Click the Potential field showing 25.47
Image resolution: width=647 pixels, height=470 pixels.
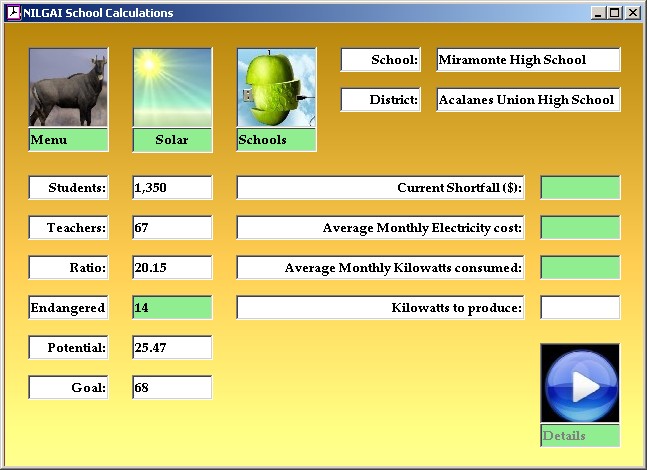pos(172,348)
